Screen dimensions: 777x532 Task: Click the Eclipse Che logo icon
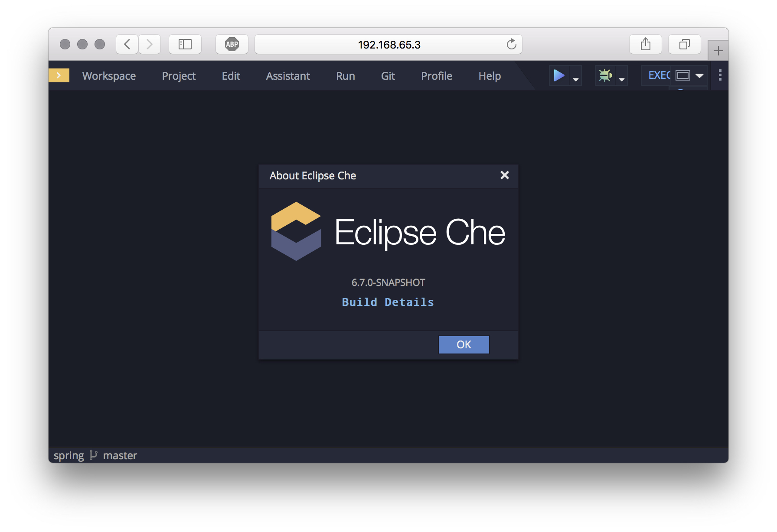tap(296, 231)
